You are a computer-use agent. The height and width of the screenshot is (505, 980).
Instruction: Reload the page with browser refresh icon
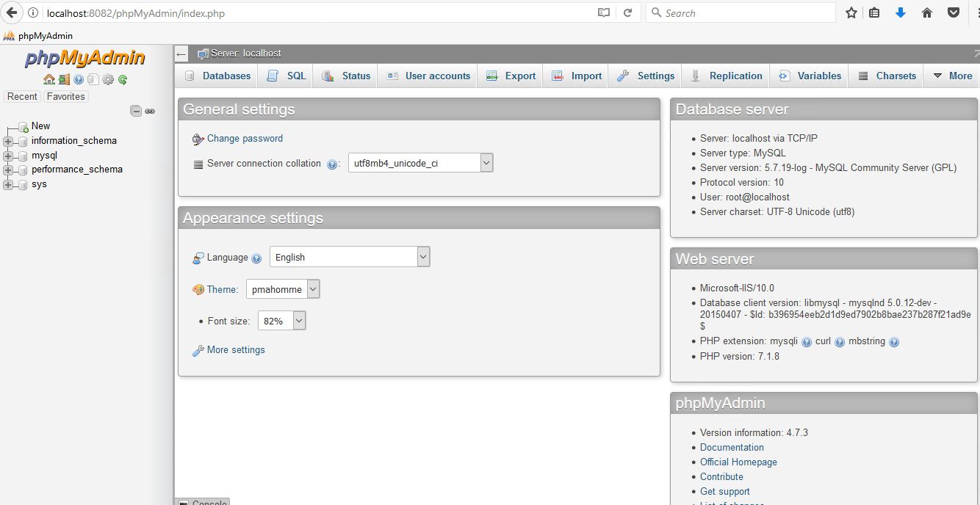(628, 12)
